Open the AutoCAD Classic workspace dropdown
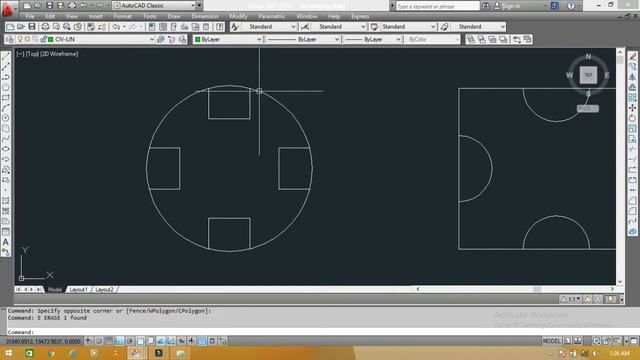Screen dimensions: 640x360 154,6
